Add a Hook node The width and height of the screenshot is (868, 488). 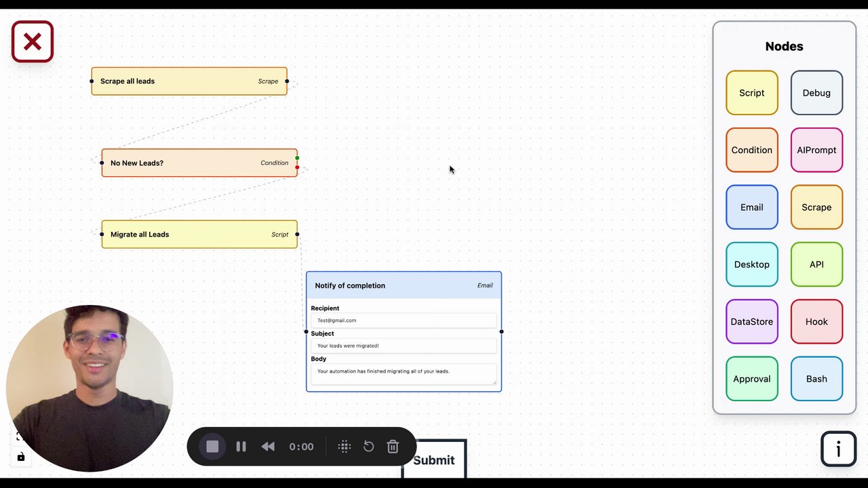click(x=816, y=322)
